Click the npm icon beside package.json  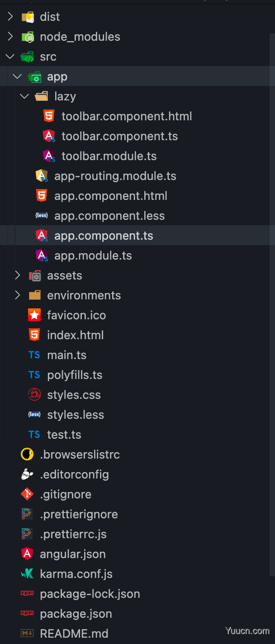pyautogui.click(x=27, y=614)
